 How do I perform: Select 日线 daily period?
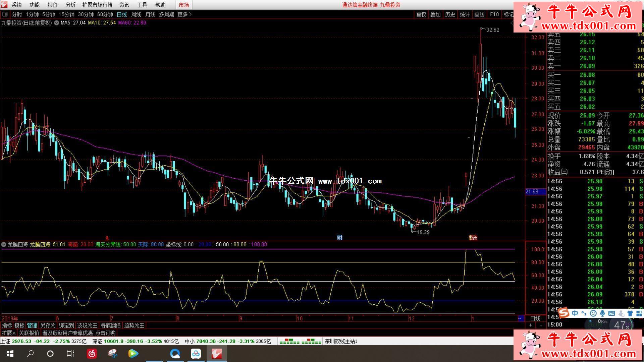(x=122, y=14)
